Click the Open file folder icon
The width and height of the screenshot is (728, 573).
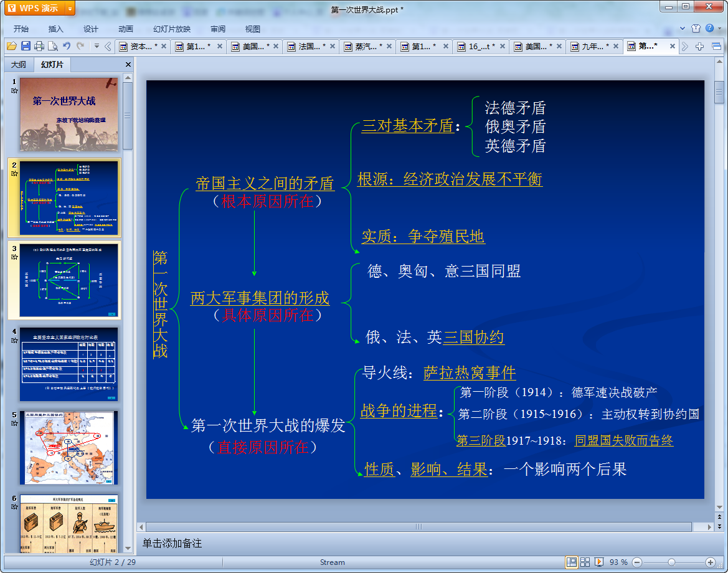point(12,46)
